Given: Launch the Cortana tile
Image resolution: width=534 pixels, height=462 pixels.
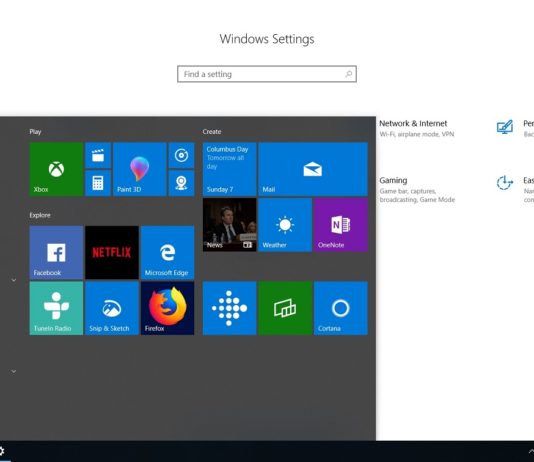Looking at the screenshot, I should [341, 308].
